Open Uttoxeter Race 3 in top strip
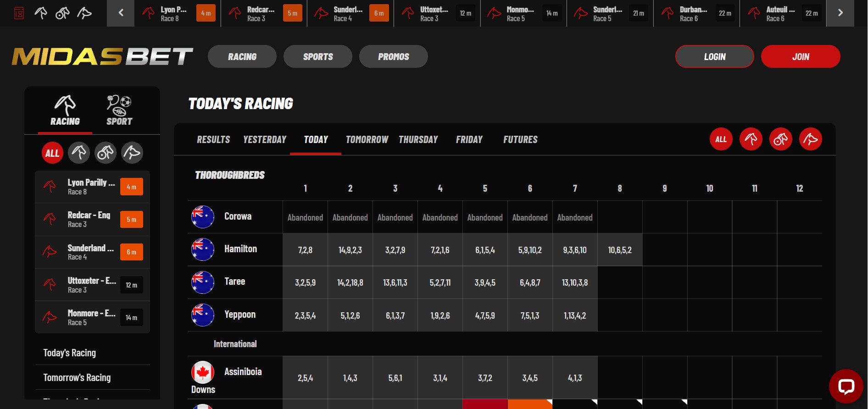Image resolution: width=868 pixels, height=409 pixels. click(437, 13)
